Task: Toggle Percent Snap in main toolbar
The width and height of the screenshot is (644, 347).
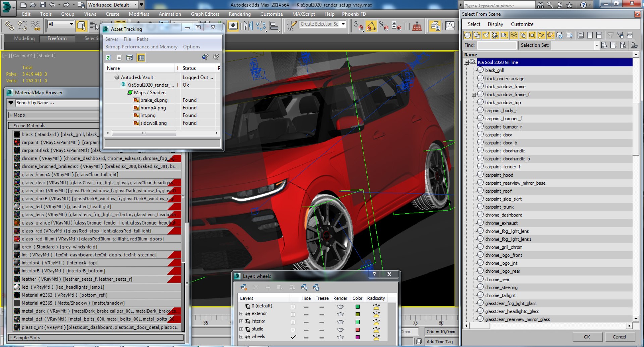Action: (x=383, y=26)
